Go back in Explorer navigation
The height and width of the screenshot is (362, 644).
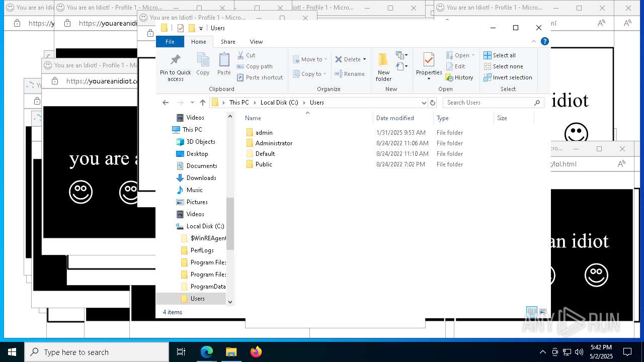click(x=166, y=103)
